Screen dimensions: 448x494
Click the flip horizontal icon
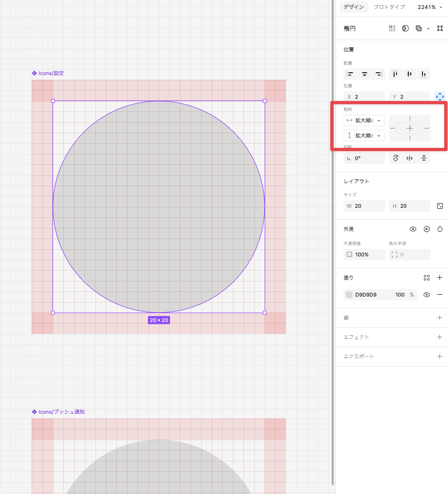(x=409, y=158)
